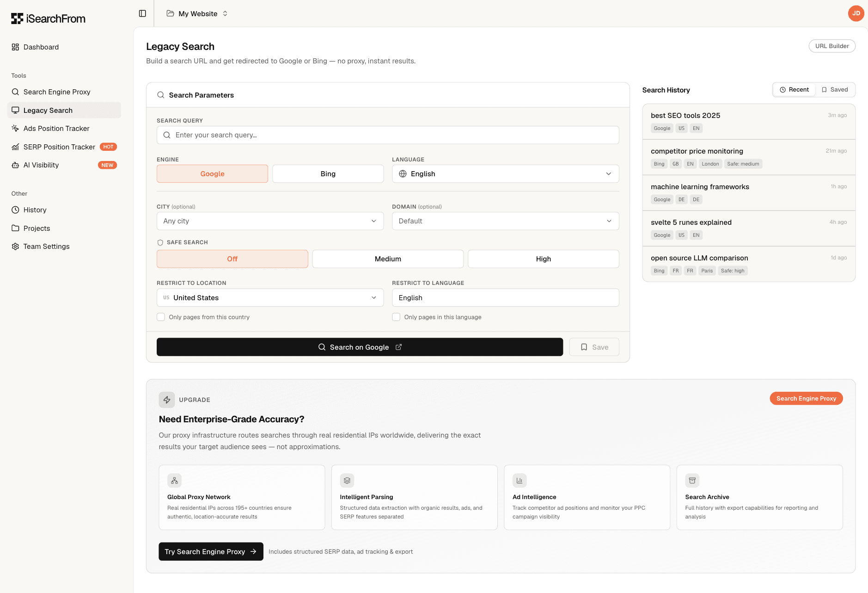Click the Safe Search shield icon
This screenshot has width=868, height=593.
pos(160,242)
